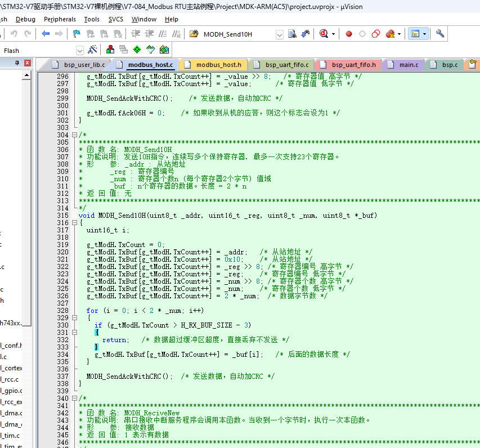This screenshot has width=480, height=448.
Task: Indent the selected text lines
Action: 136,34
